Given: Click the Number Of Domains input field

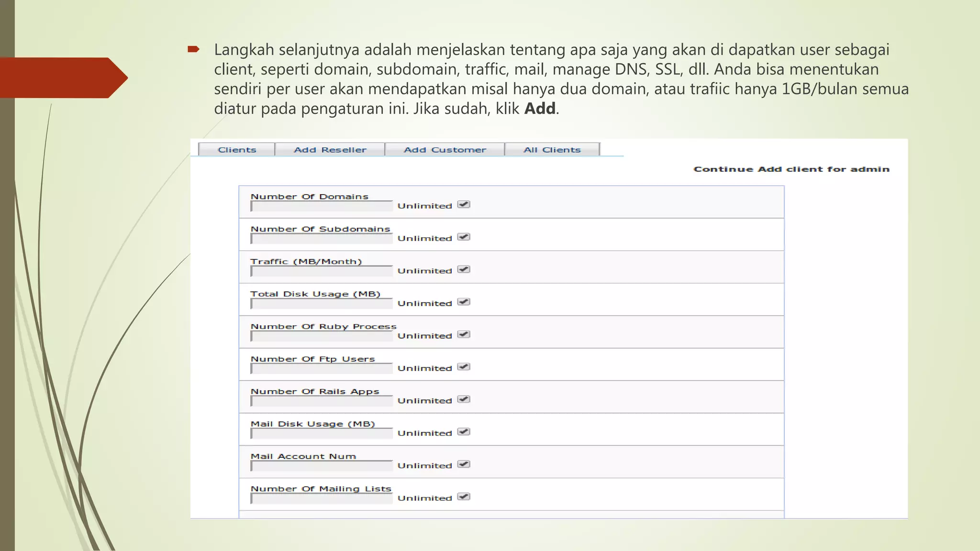Looking at the screenshot, I should click(x=322, y=206).
